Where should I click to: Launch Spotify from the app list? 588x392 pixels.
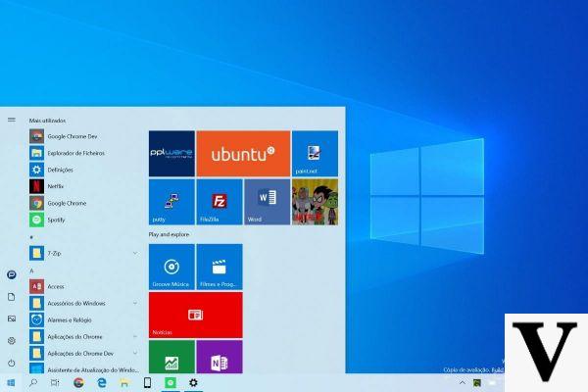point(83,220)
